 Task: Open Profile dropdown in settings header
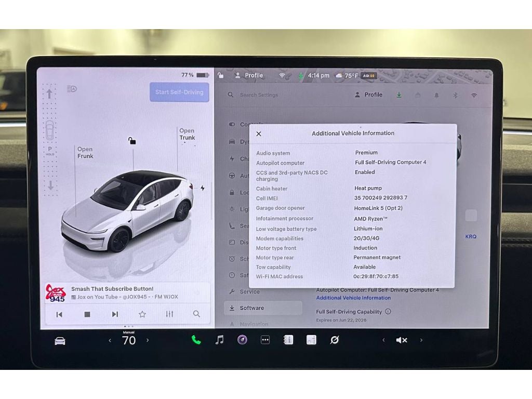click(x=368, y=95)
